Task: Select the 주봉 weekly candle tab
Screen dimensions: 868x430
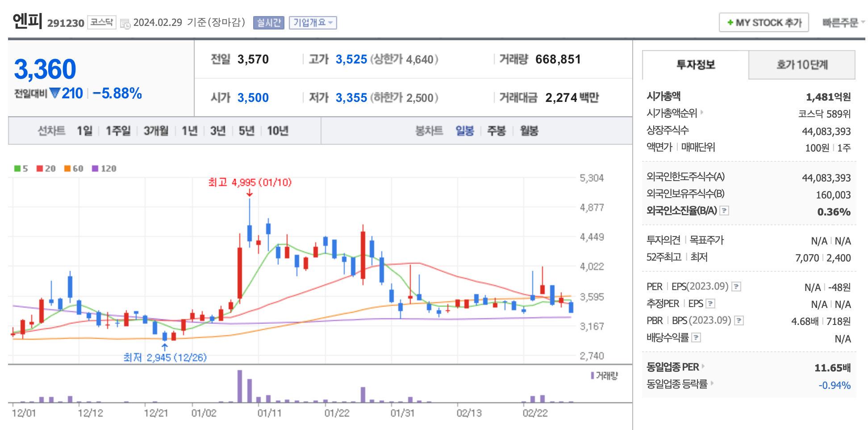Action: coord(496,131)
